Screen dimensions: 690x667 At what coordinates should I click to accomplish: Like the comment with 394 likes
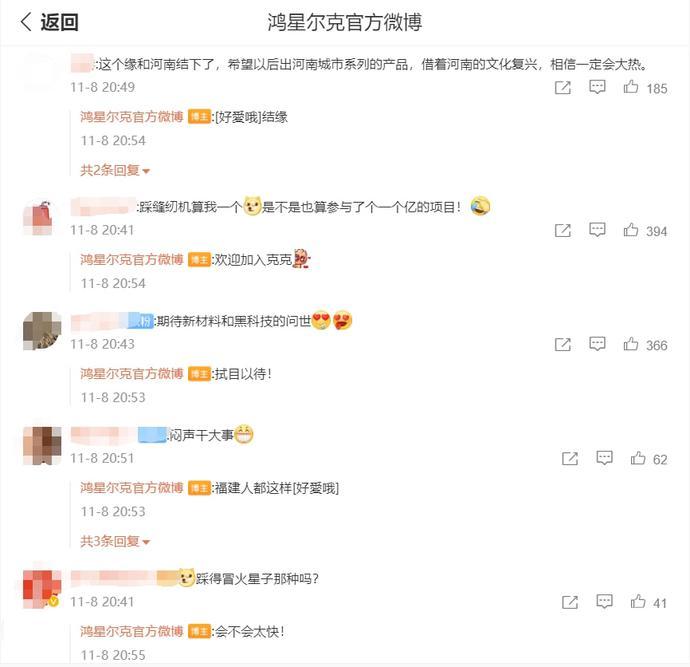[631, 230]
